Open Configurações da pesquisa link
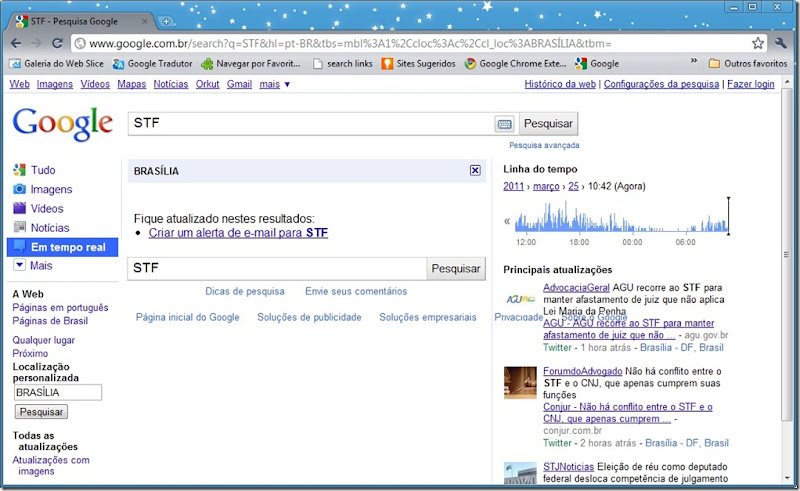The height and width of the screenshot is (491, 800). coord(661,84)
